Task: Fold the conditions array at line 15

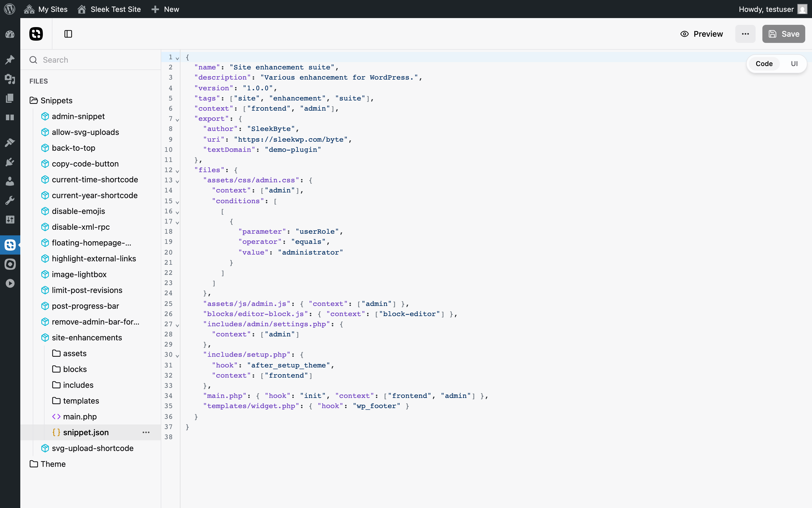Action: pyautogui.click(x=178, y=202)
